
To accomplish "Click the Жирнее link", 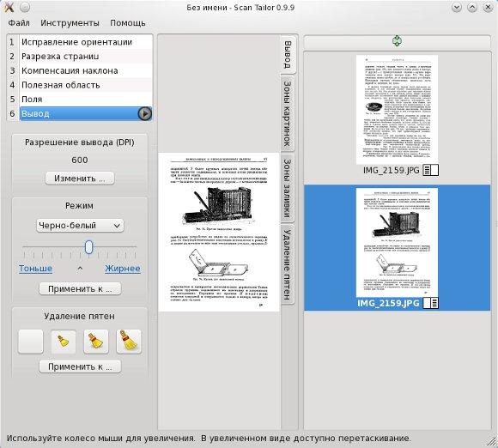I will tap(123, 269).
